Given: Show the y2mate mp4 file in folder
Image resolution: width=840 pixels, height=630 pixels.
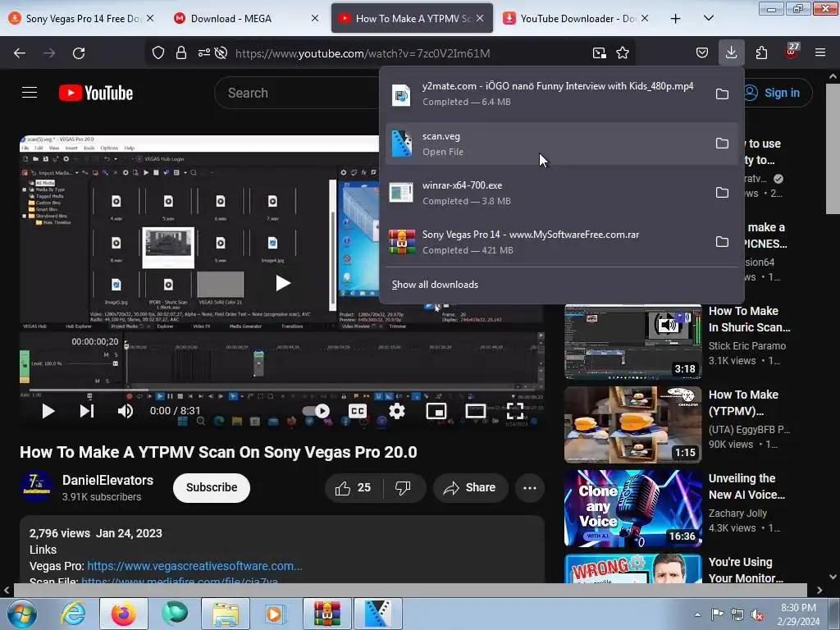Looking at the screenshot, I should 722,94.
